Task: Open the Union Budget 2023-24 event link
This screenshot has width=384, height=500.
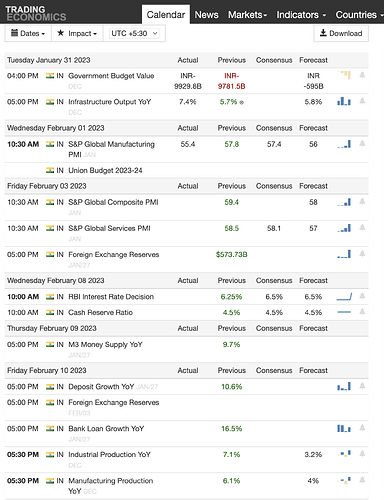Action: click(105, 170)
